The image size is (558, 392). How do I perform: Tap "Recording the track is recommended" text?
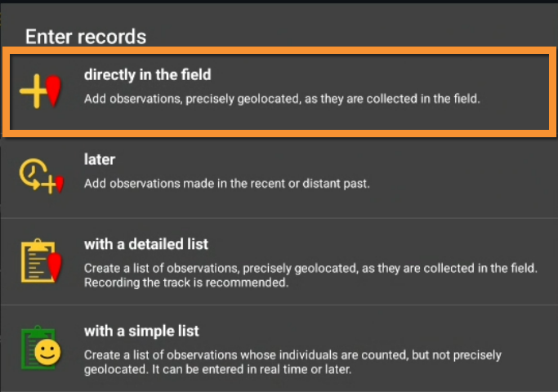pyautogui.click(x=185, y=283)
